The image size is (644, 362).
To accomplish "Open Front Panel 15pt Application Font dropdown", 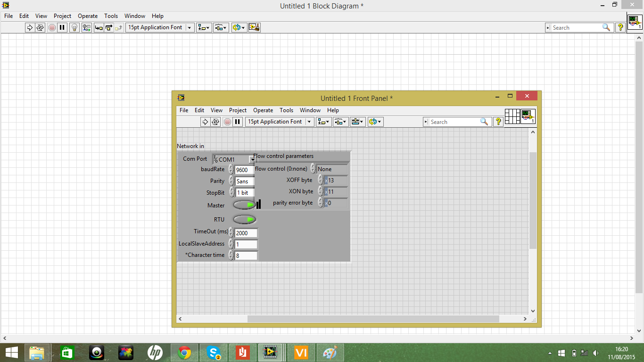I will (309, 122).
